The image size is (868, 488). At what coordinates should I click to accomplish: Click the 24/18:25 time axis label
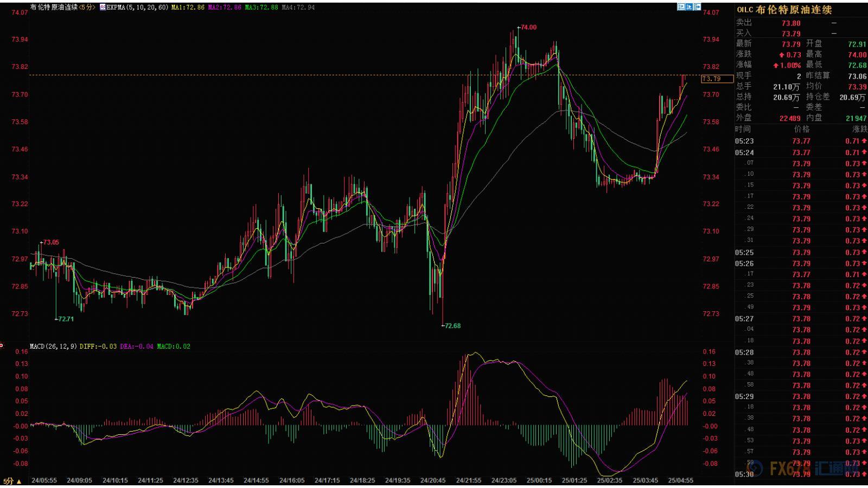pos(362,480)
